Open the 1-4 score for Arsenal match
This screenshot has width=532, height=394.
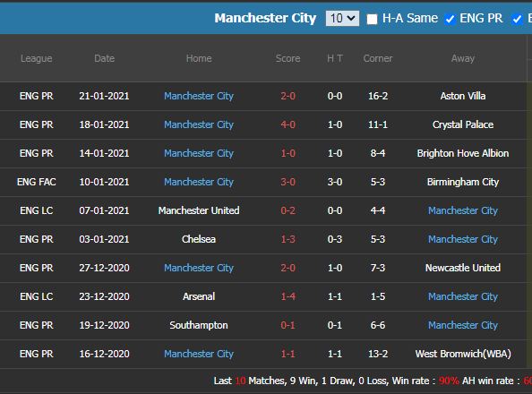(287, 296)
